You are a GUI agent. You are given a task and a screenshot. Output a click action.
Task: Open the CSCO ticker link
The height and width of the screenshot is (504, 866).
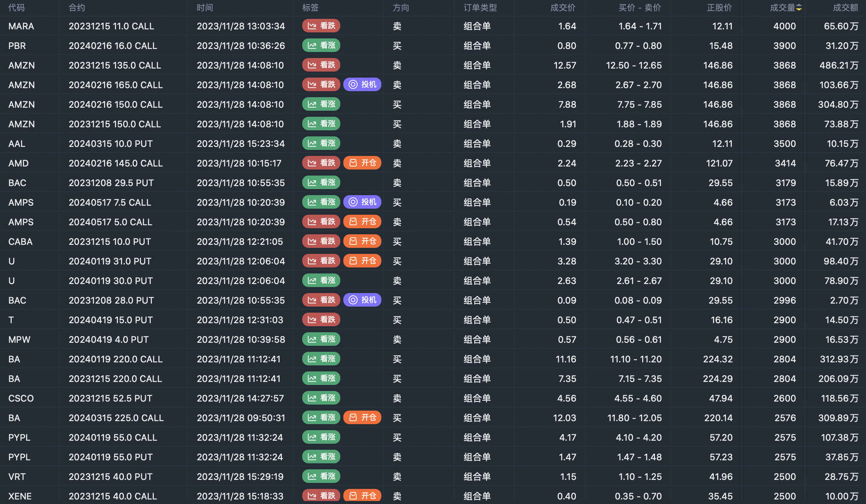point(21,398)
